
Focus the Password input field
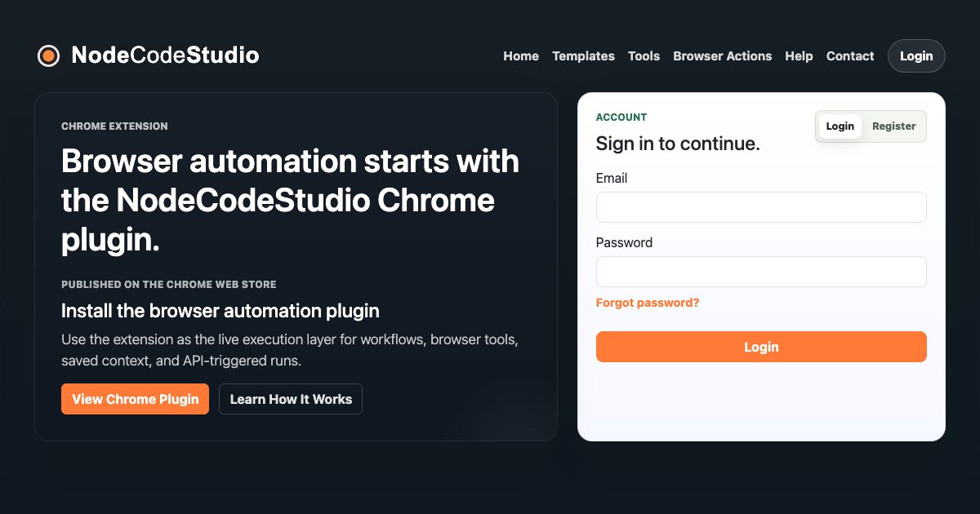pyautogui.click(x=761, y=272)
